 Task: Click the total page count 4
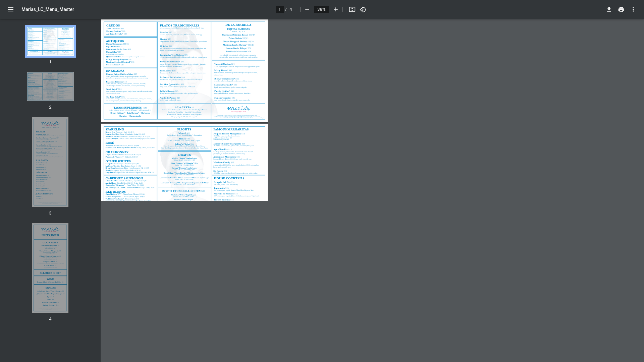coord(291,9)
